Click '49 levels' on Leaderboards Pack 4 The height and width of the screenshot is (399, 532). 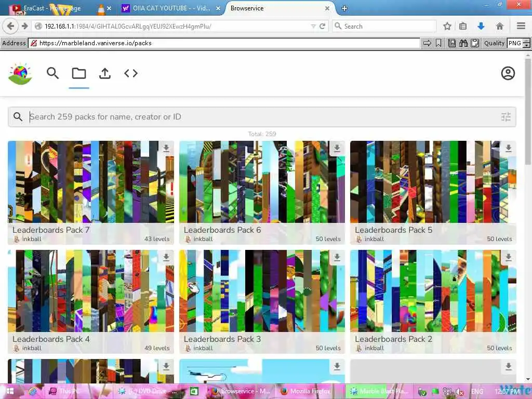(157, 348)
